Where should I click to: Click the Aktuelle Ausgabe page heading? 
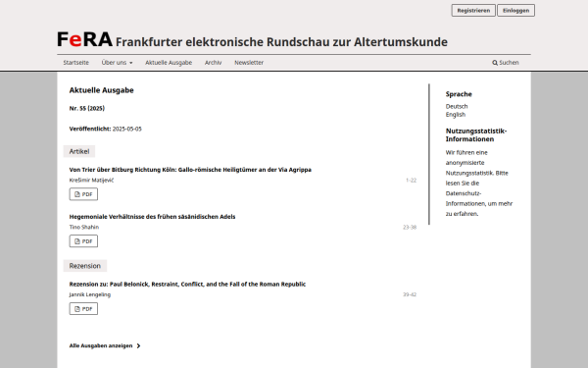[x=102, y=90]
